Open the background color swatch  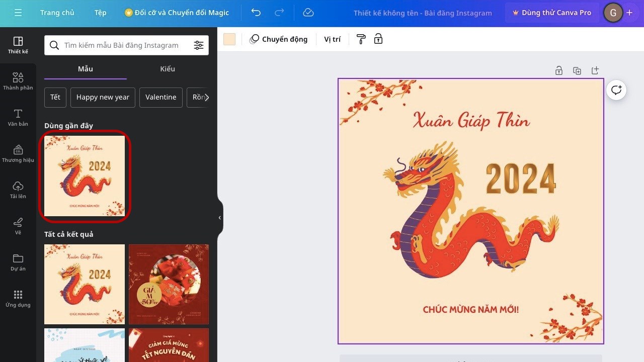tap(229, 39)
